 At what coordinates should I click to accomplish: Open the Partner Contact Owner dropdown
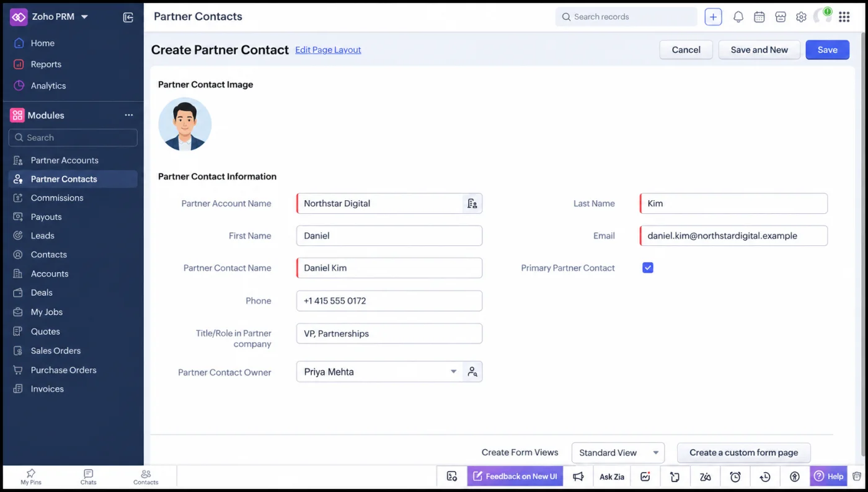tap(379, 372)
